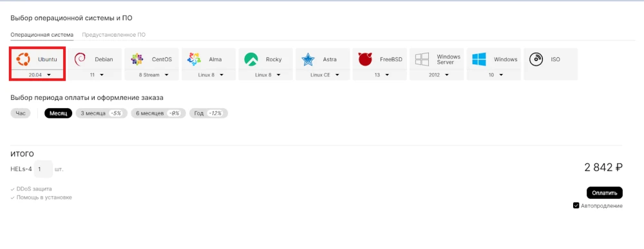Select the Час payment period
This screenshot has width=644, height=249.
(x=21, y=113)
